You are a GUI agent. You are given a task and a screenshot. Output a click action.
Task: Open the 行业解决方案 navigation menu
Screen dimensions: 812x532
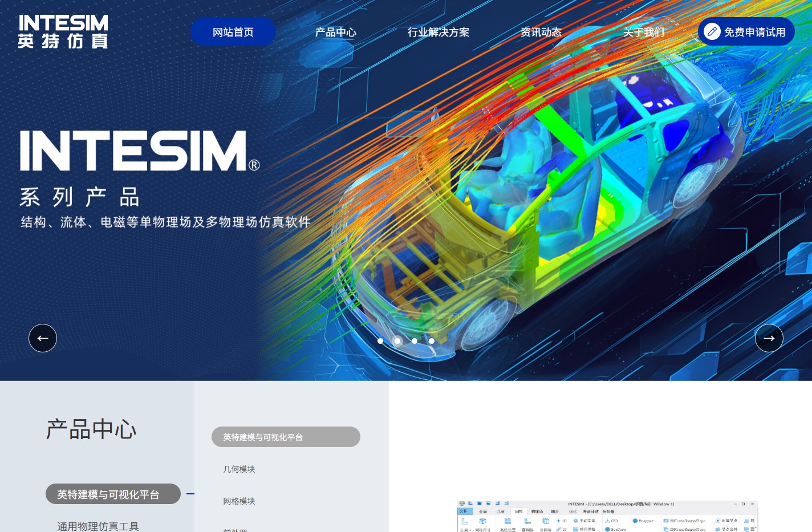pos(439,32)
